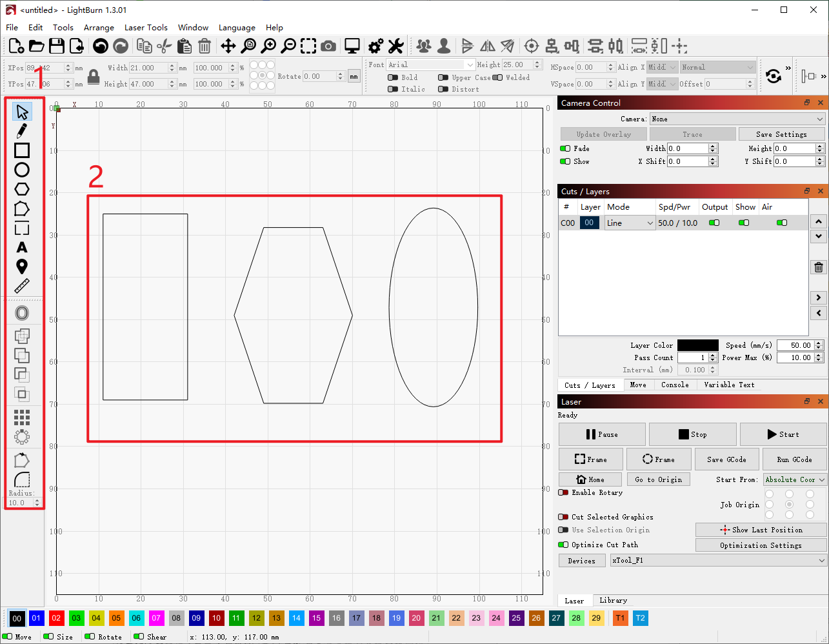The height and width of the screenshot is (644, 829).
Task: Select the Ellipse drawing tool
Action: tap(22, 170)
